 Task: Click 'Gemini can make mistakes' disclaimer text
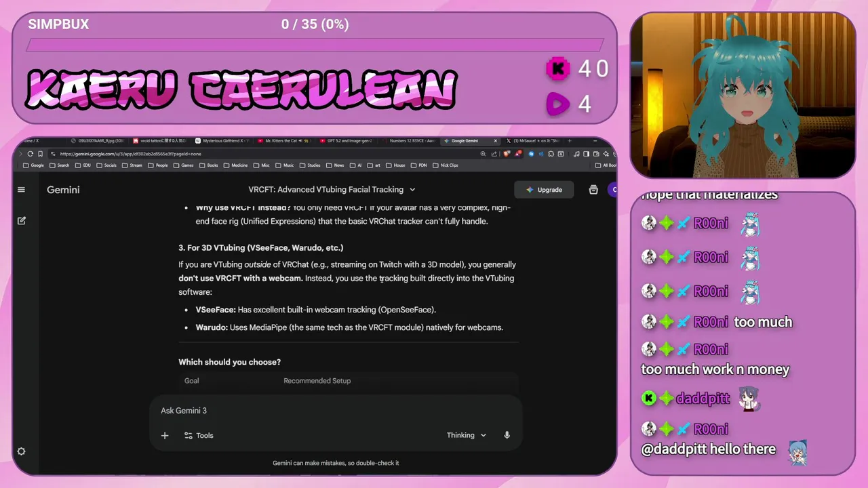coord(336,463)
